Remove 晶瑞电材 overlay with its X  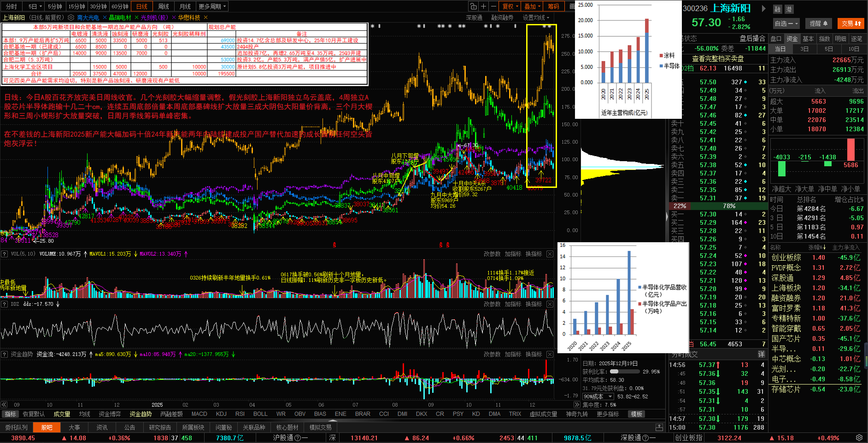click(x=136, y=17)
